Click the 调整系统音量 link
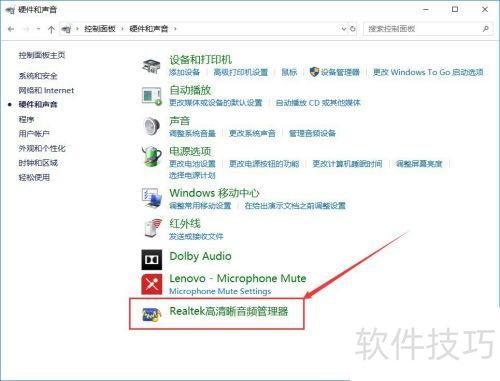500x381 pixels. pyautogui.click(x=192, y=133)
